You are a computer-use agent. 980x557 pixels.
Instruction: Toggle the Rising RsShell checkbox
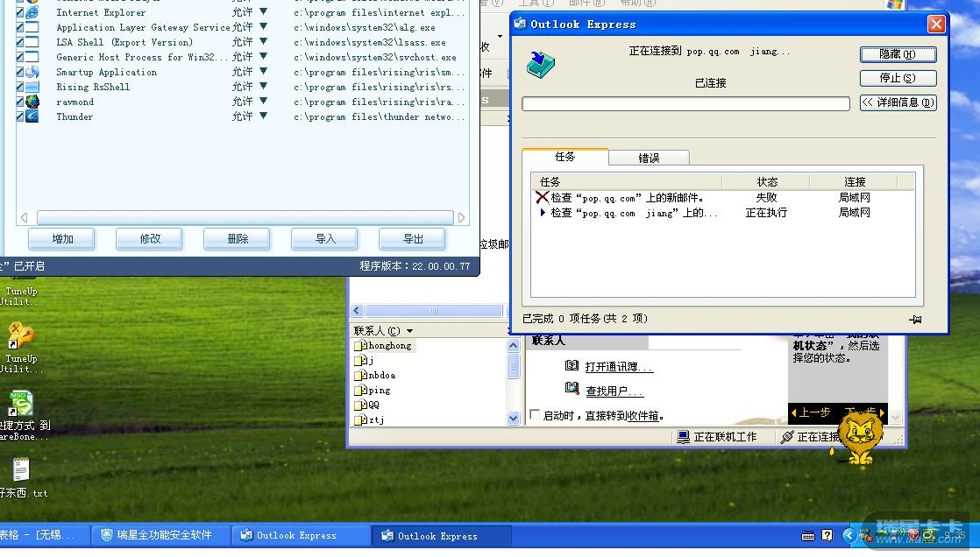(x=19, y=87)
